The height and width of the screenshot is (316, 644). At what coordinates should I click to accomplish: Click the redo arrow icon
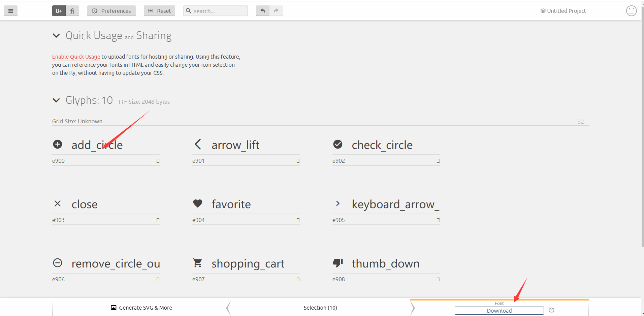[276, 11]
